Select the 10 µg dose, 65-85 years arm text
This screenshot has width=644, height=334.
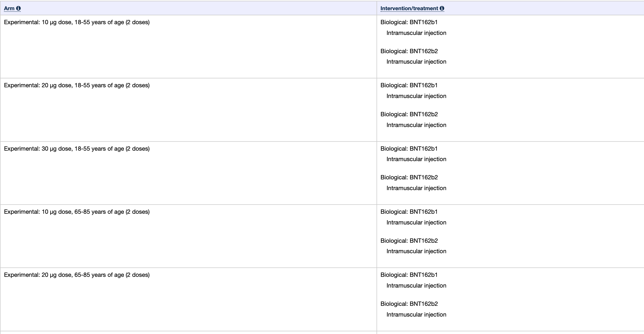[x=77, y=212]
